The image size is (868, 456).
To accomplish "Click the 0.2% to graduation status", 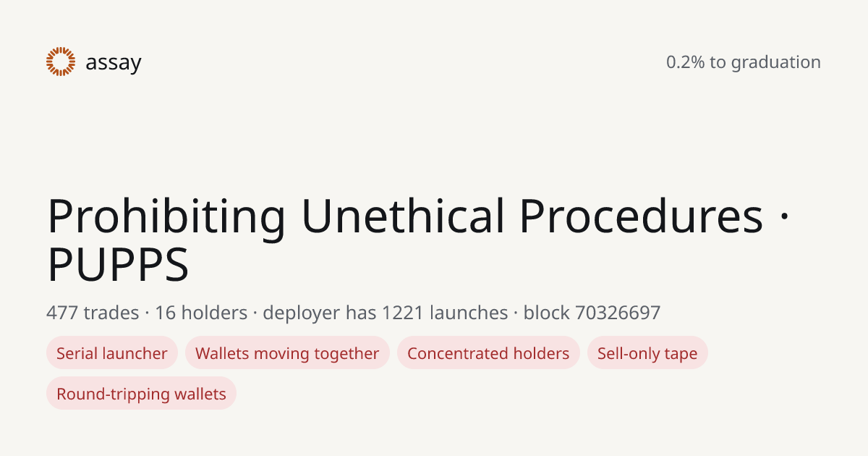I will [x=744, y=62].
